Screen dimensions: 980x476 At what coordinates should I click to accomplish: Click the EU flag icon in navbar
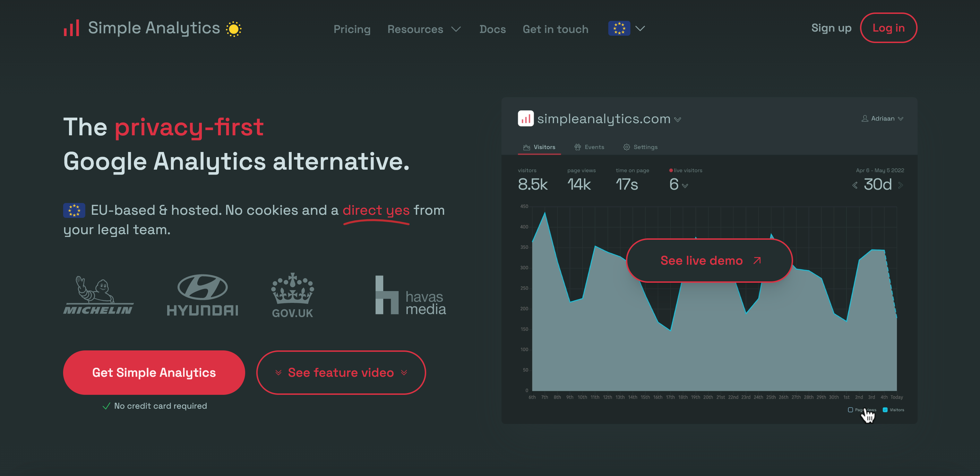tap(619, 28)
